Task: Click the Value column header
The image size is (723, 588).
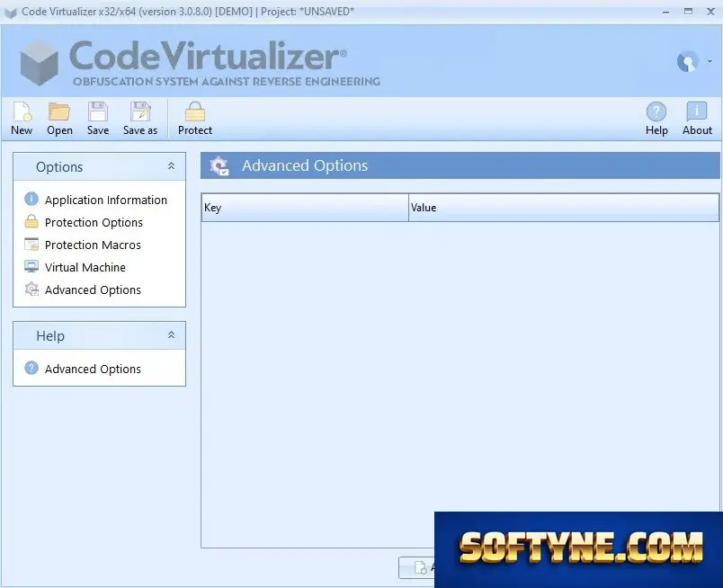Action: pos(564,208)
